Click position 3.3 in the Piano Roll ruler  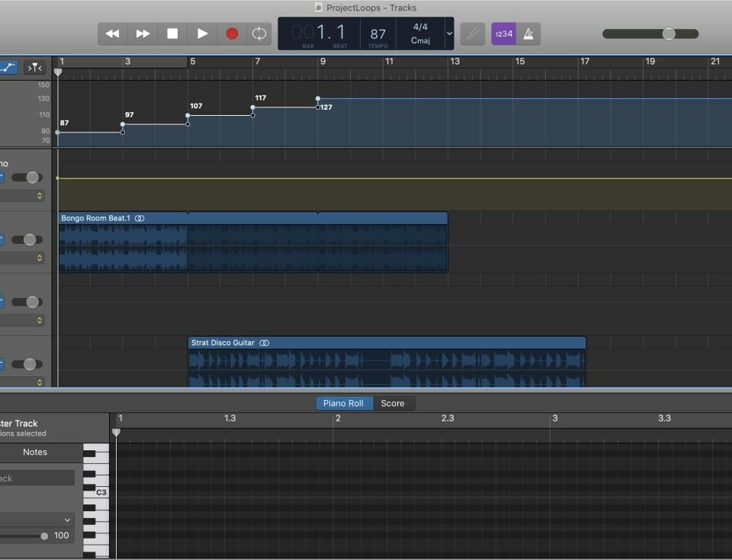click(664, 418)
